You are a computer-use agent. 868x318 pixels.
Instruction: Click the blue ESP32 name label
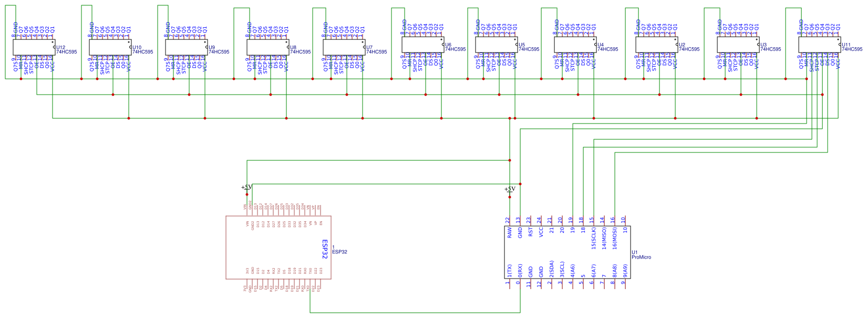325,250
